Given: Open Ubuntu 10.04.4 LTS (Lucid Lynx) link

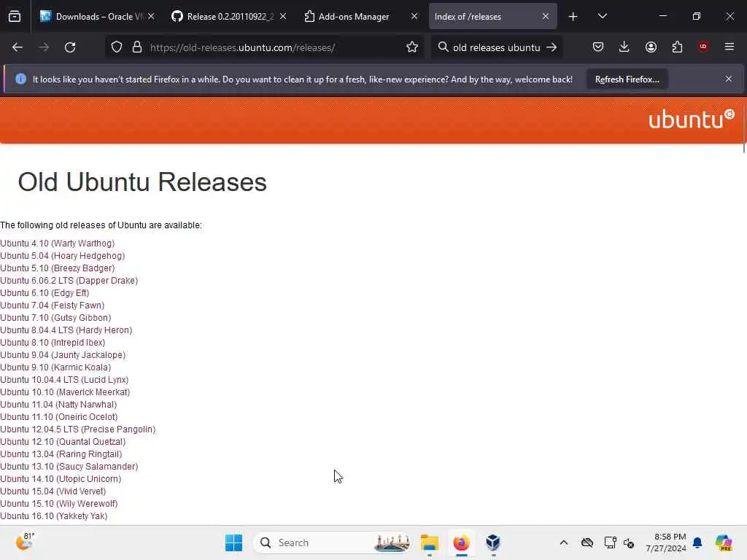Looking at the screenshot, I should click(64, 379).
